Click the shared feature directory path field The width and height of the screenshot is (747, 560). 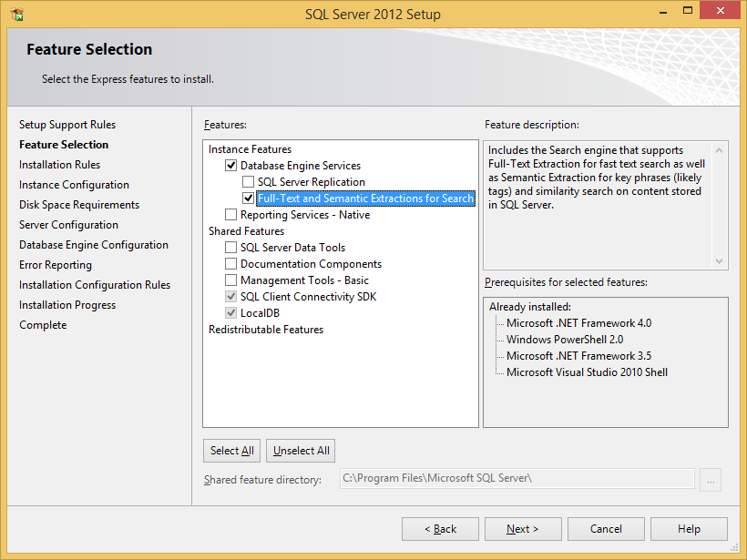click(517, 479)
